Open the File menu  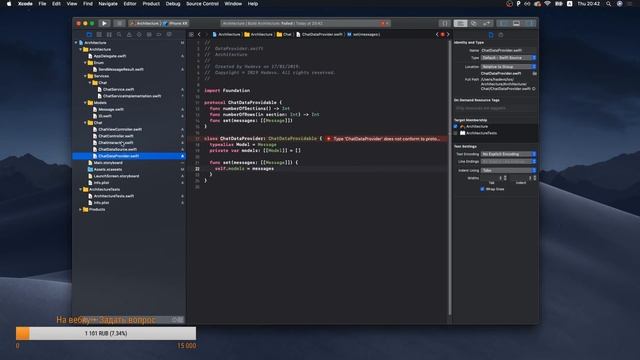click(42, 4)
